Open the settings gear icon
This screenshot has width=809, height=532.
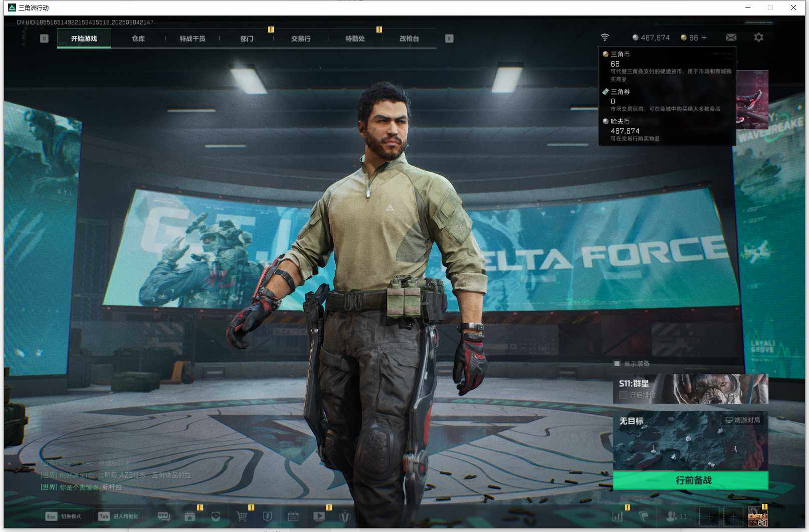point(758,38)
